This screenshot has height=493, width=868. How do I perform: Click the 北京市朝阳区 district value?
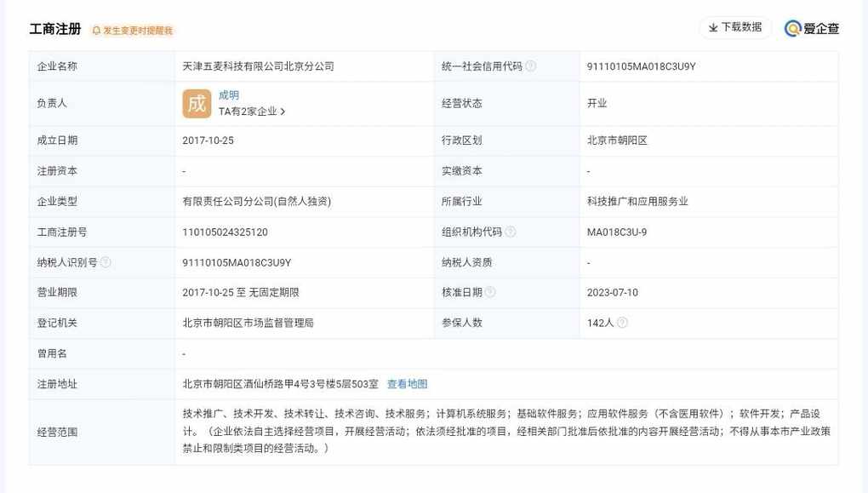click(617, 140)
